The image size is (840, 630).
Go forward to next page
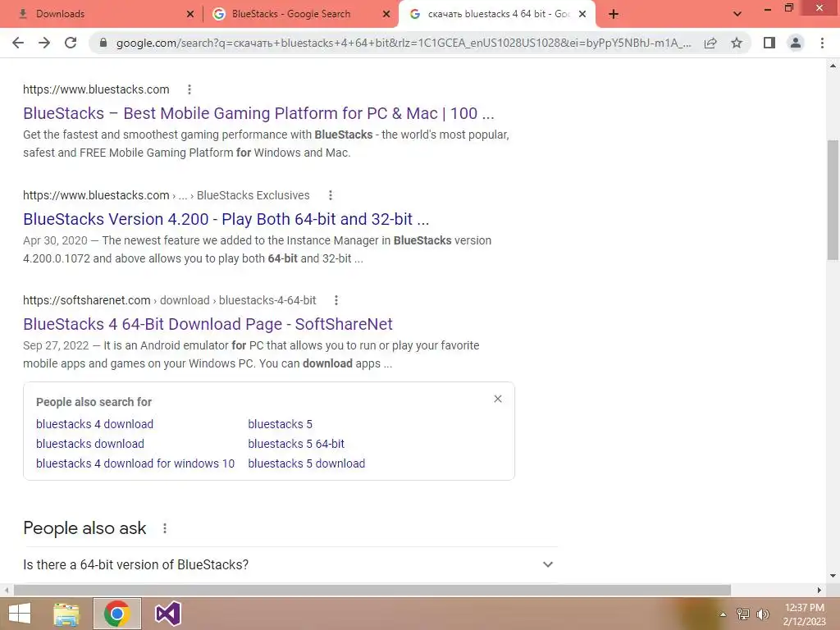pos(44,43)
